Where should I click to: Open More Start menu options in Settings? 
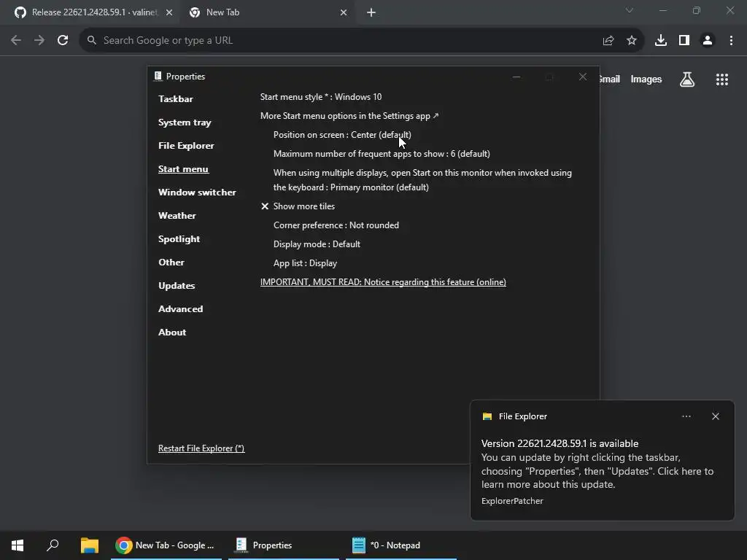349,116
